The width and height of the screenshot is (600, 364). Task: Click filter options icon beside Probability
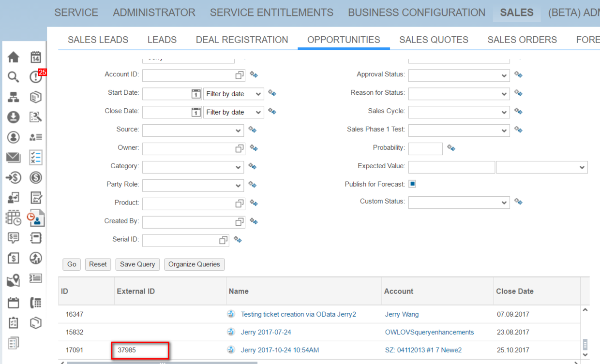pos(451,148)
